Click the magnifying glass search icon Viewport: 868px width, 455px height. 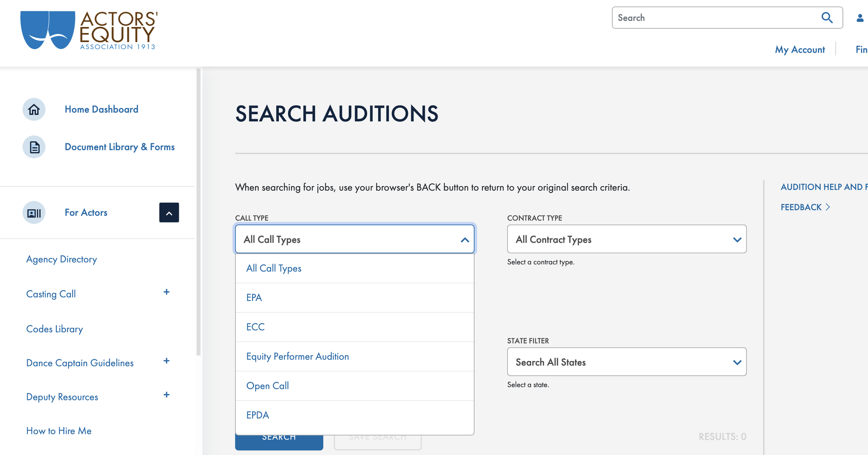827,17
